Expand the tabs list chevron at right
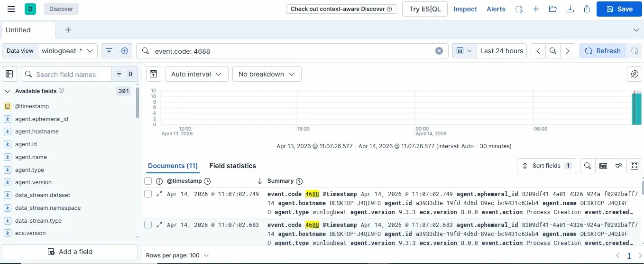 pyautogui.click(x=636, y=30)
